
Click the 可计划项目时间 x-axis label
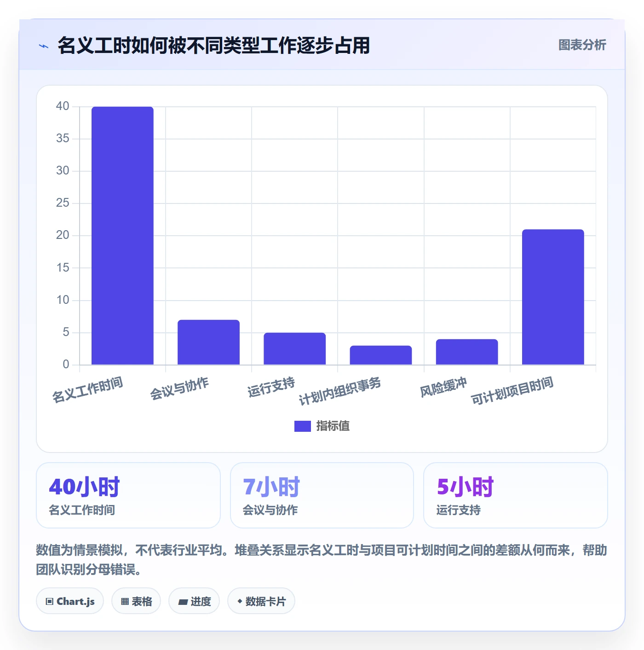pos(512,391)
